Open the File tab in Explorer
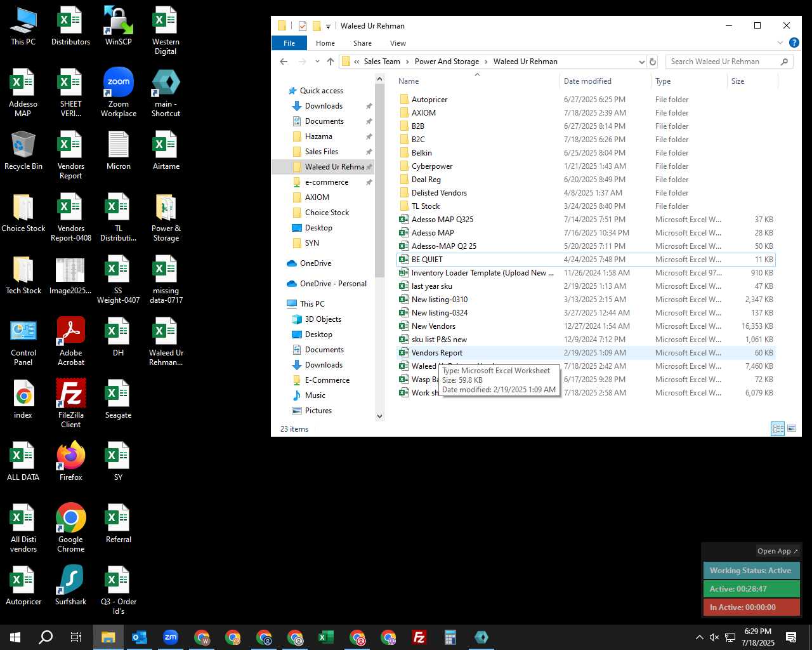The width and height of the screenshot is (812, 650). (289, 43)
